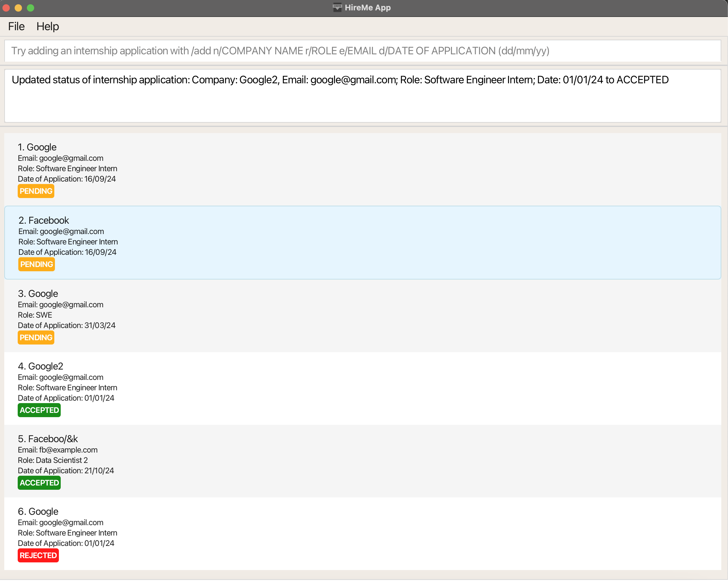
Task: Click PENDING badge on Facebook entry
Action: tap(37, 265)
